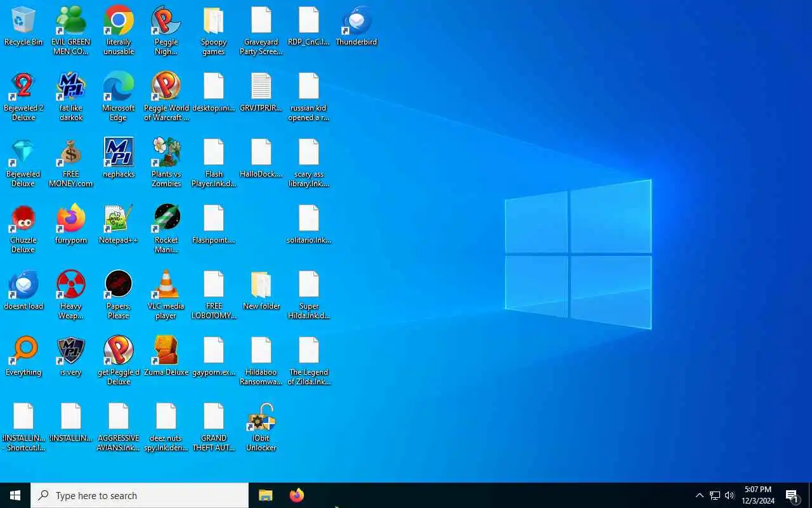Select the Microsoft Edge shortcut
812x508 pixels.
click(119, 97)
